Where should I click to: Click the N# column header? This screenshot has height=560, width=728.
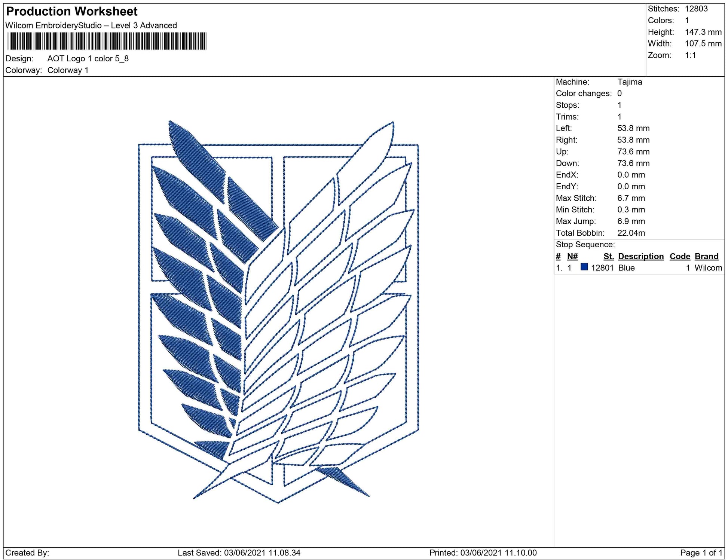(572, 256)
